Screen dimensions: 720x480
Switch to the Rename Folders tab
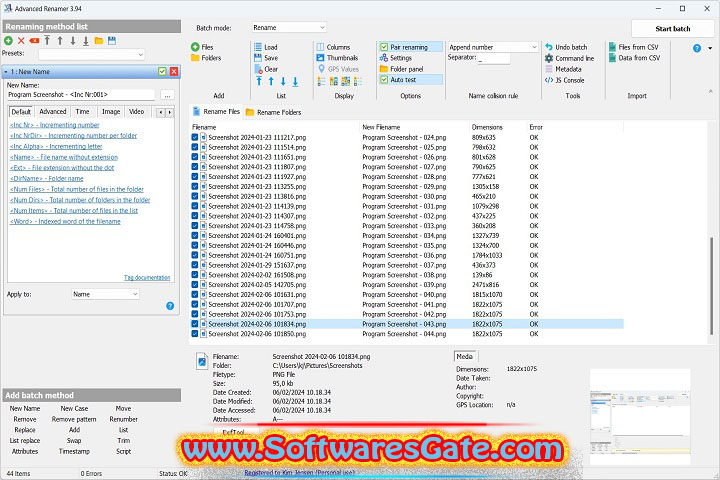pyautogui.click(x=274, y=112)
